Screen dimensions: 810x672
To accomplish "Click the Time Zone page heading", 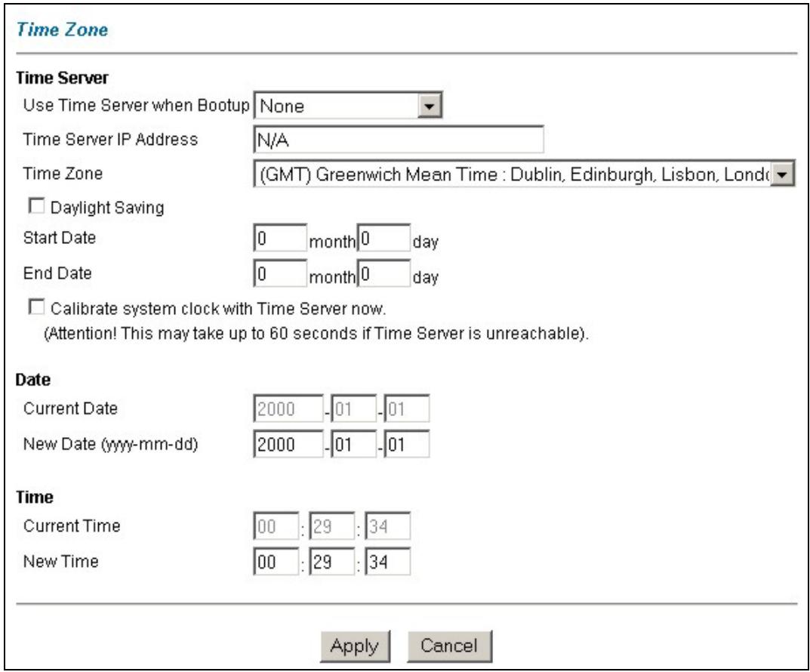I will pos(62,29).
